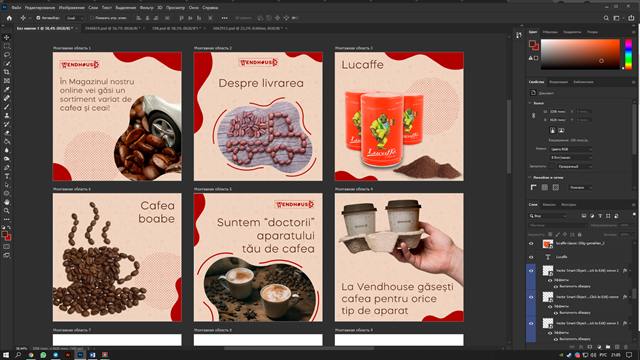Switch to the second document tab

point(113,29)
